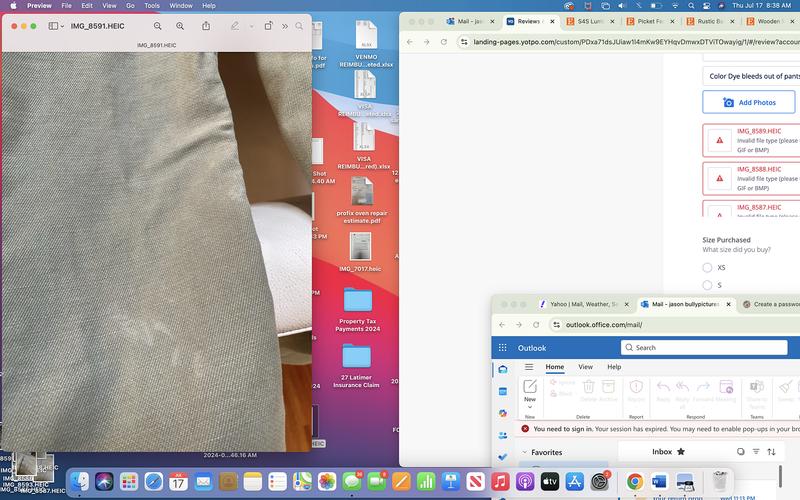The height and width of the screenshot is (500, 800).
Task: Click the Markup pen icon in Preview
Action: (x=235, y=26)
